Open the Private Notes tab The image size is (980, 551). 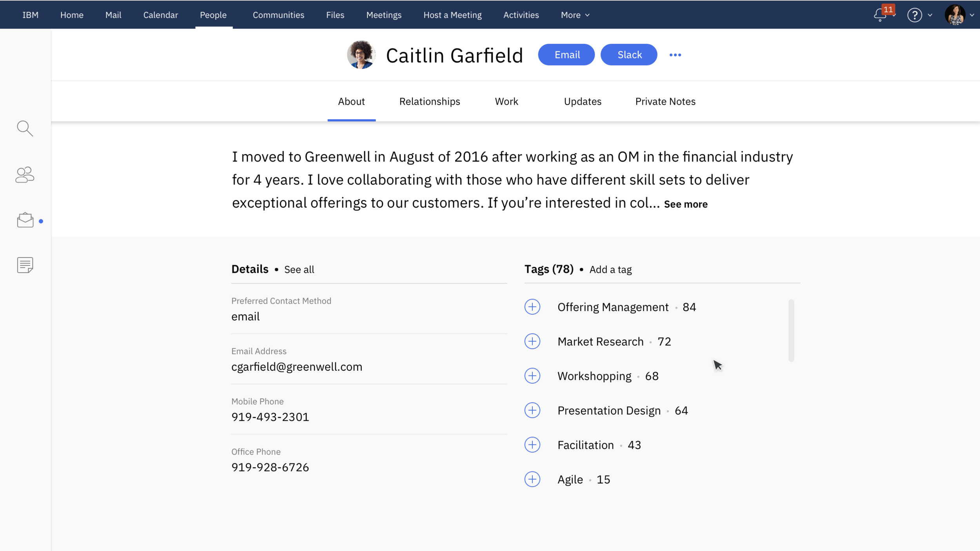pyautogui.click(x=665, y=101)
